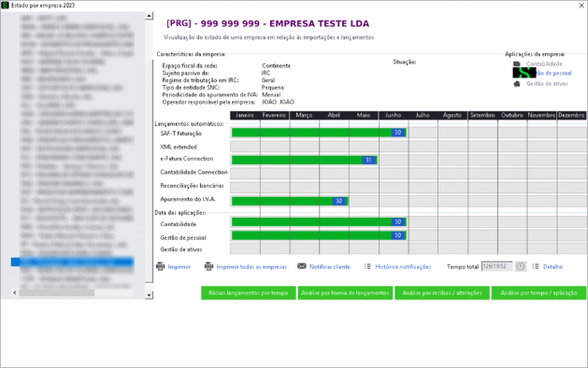Open the Imprimir link
This screenshot has height=368, width=588.
tap(179, 267)
